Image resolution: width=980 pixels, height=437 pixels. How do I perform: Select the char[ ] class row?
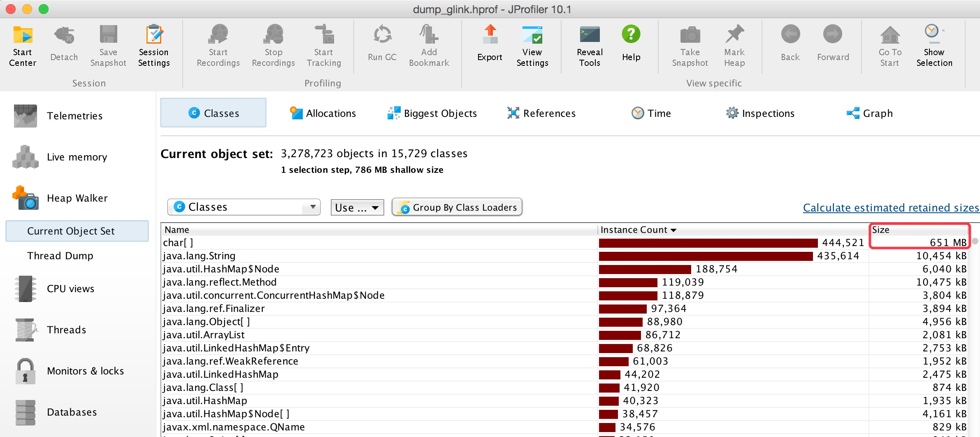564,243
